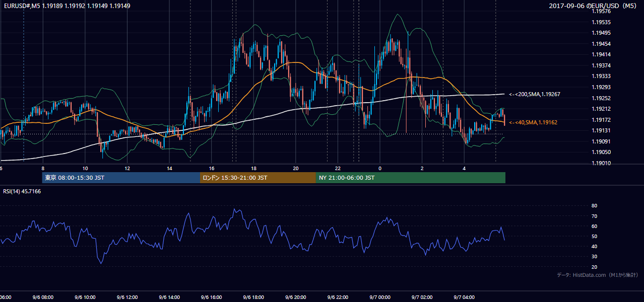Click hour tick 12 under the price chart
This screenshot has width=644, height=302.
coord(127,168)
